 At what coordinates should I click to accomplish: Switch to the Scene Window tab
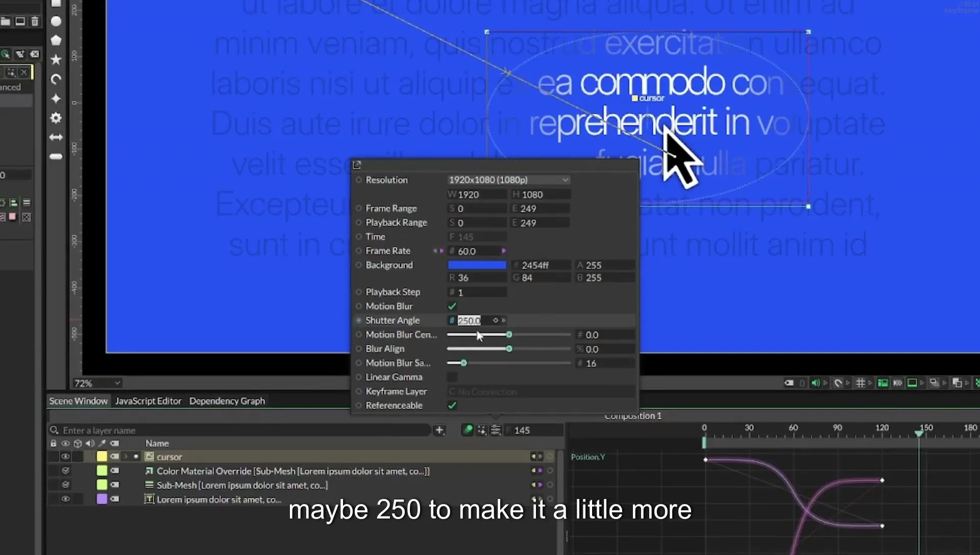pyautogui.click(x=78, y=401)
